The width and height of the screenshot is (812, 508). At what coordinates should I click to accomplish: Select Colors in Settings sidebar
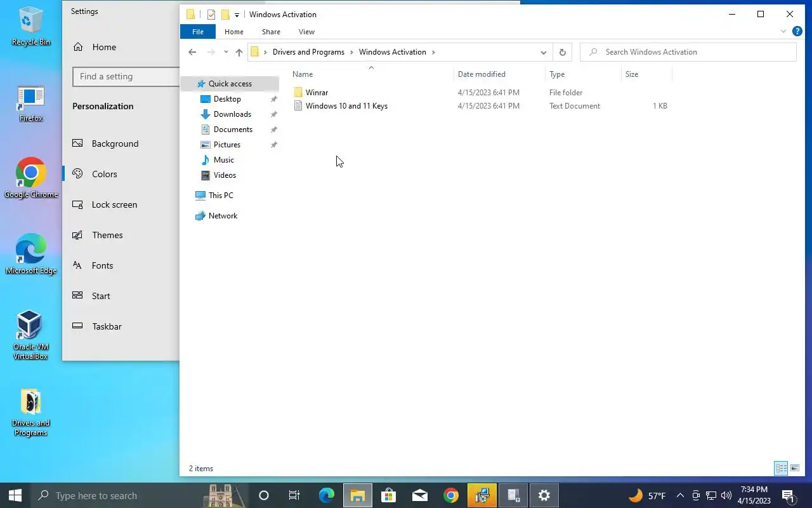tap(105, 174)
